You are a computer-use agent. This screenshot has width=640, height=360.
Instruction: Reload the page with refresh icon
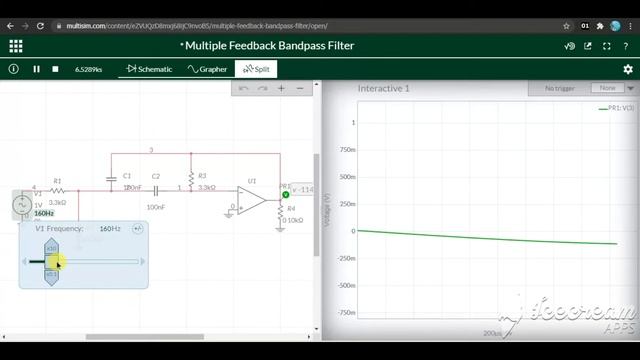click(40, 26)
